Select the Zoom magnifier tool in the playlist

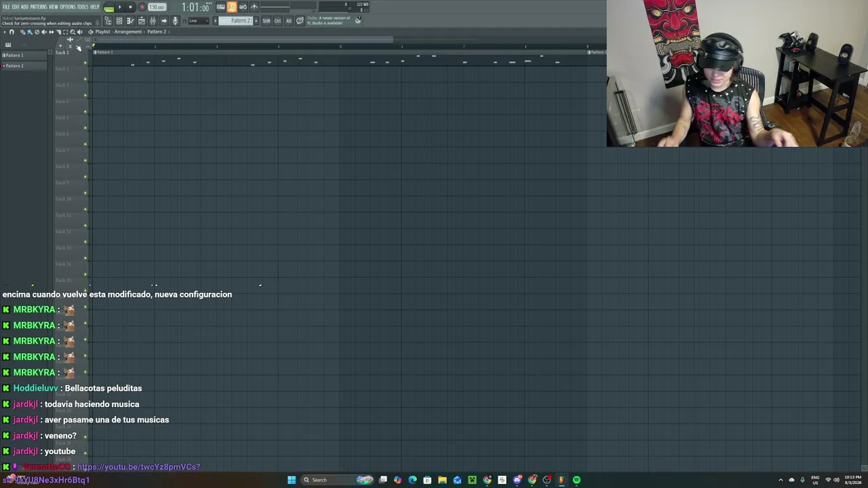[73, 32]
